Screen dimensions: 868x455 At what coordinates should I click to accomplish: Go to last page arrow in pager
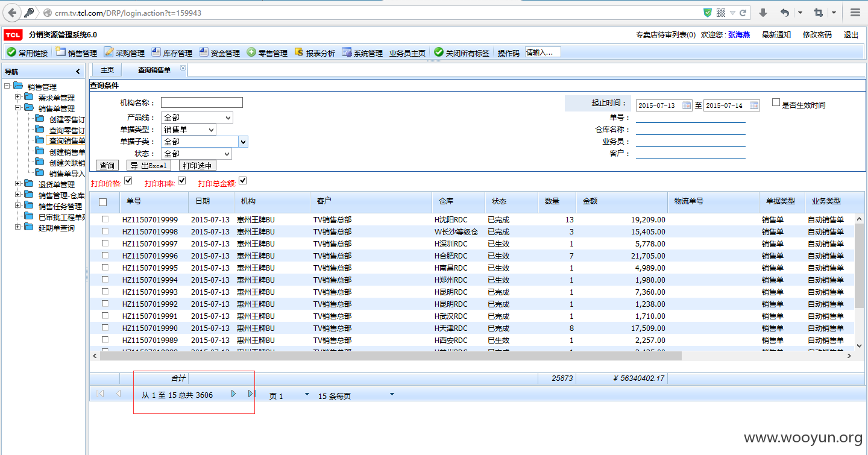[251, 394]
